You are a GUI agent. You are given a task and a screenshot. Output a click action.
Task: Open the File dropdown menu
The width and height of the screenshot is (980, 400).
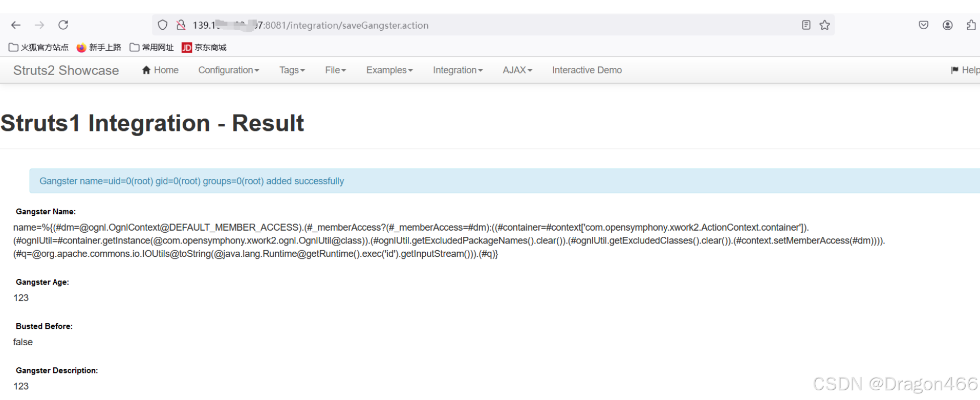coord(336,70)
